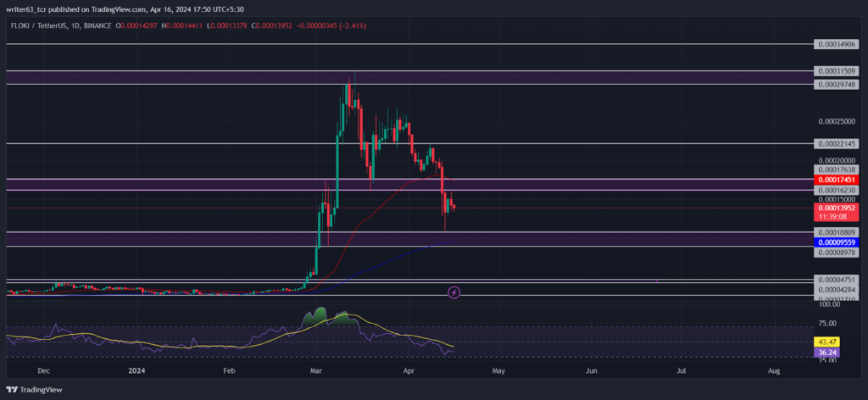Click the Dec label on time axis

pos(45,370)
